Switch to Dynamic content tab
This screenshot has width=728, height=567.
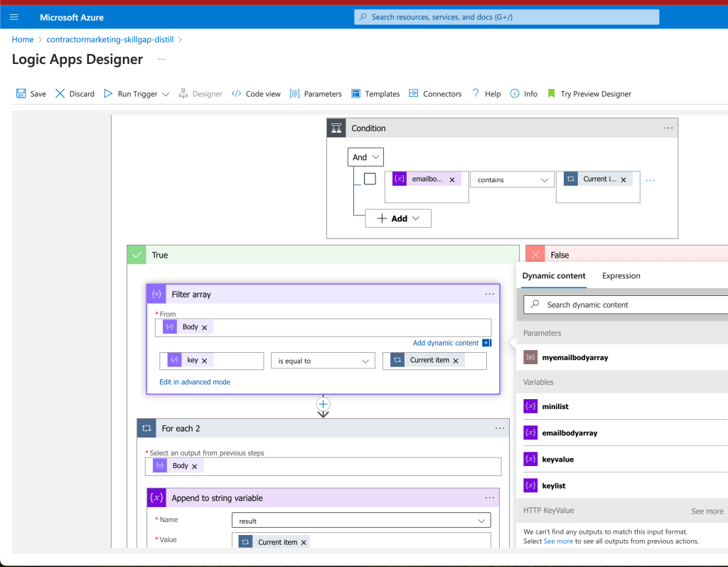(x=553, y=275)
